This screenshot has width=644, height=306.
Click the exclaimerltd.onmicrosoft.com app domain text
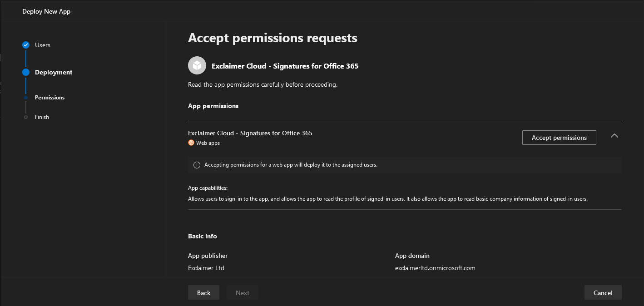point(435,268)
